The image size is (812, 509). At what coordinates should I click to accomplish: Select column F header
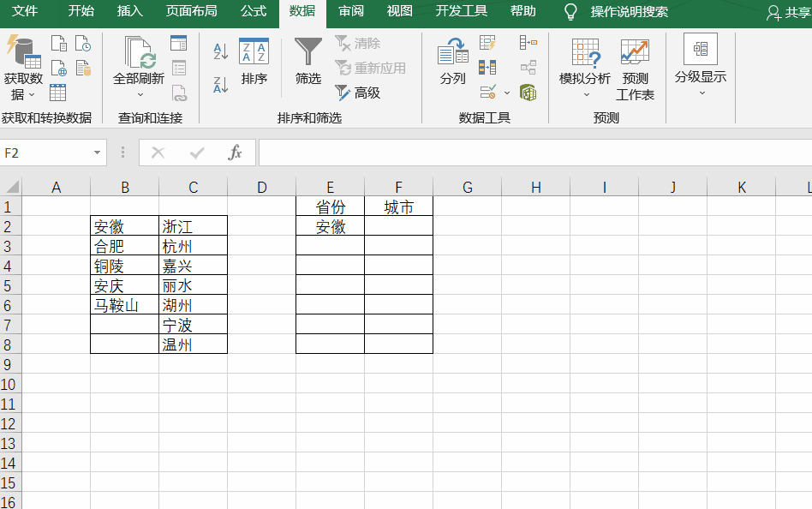(399, 187)
